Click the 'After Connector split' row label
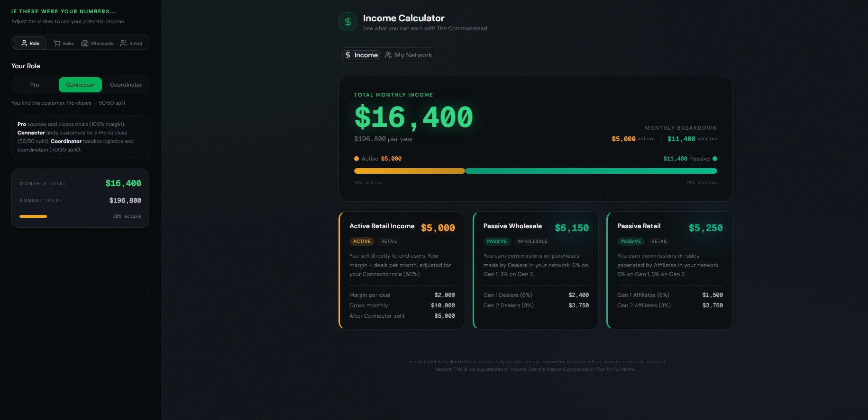This screenshot has width=868, height=420. tap(377, 316)
